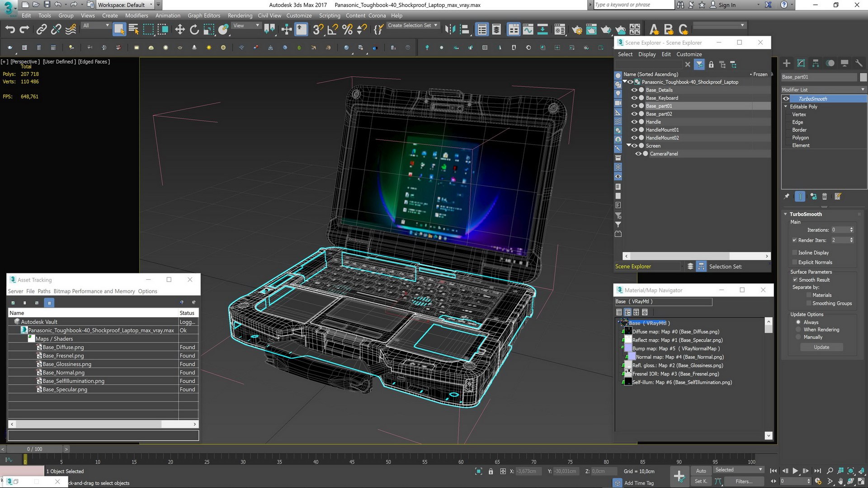Click Configure Modifier Sets icon

click(x=838, y=197)
